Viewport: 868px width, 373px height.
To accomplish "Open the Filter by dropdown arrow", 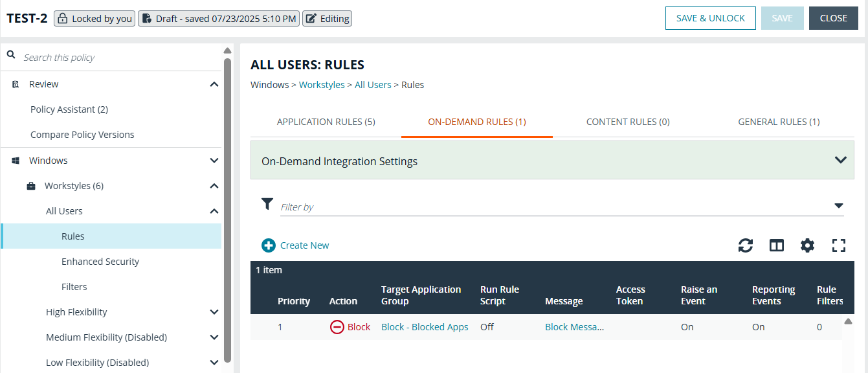I will pyautogui.click(x=839, y=206).
